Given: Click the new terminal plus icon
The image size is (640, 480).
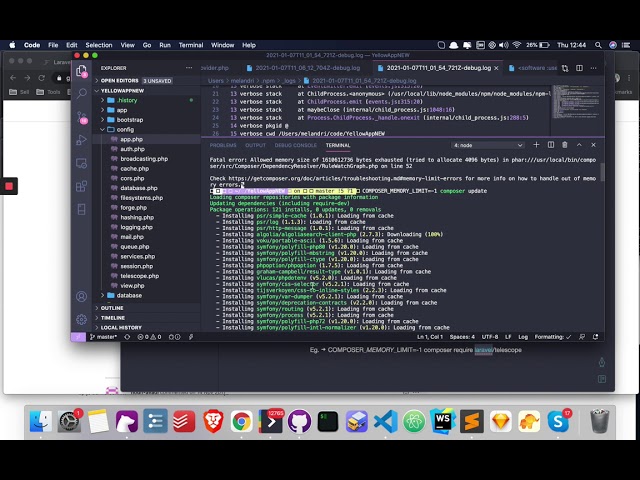Looking at the screenshot, I should tap(536, 145).
